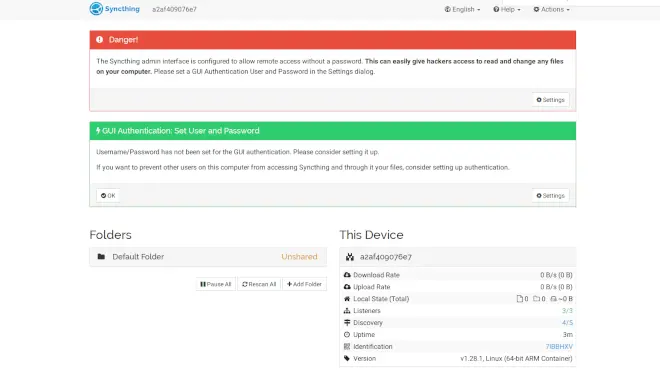
Task: Click the globe icon next to English
Action: [x=447, y=9]
